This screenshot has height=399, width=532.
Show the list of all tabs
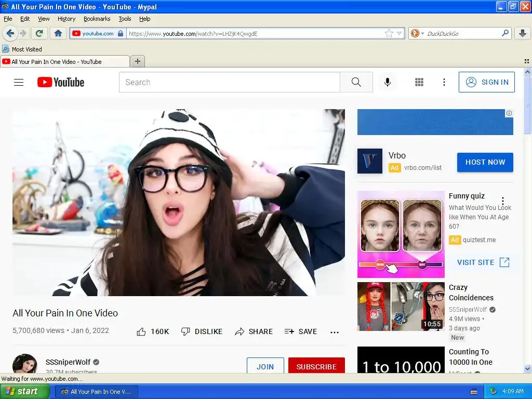coord(527,61)
